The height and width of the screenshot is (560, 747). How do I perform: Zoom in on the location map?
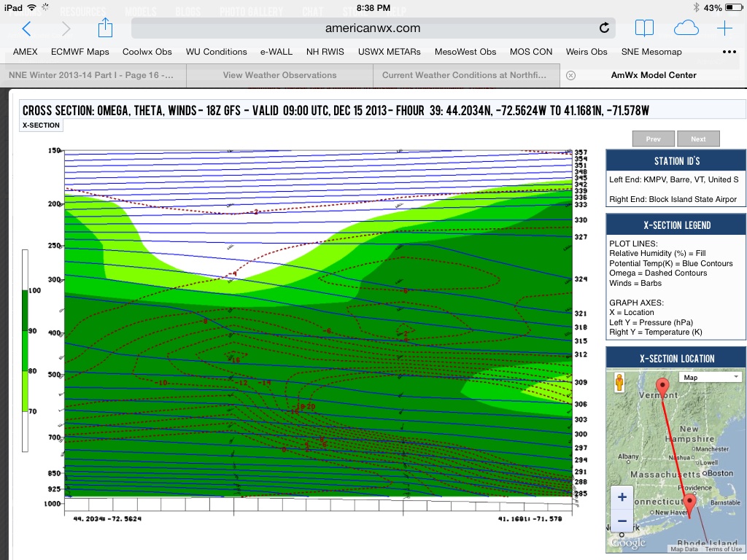tap(622, 497)
